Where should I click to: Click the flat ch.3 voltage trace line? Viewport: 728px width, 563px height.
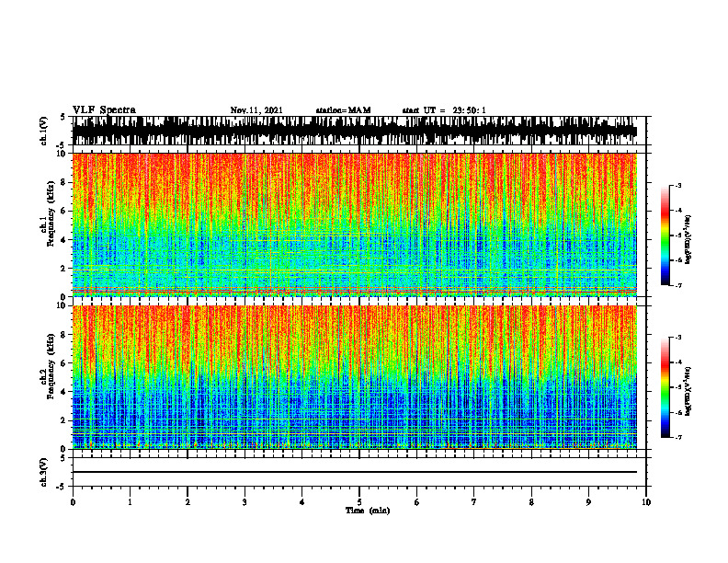(x=354, y=472)
